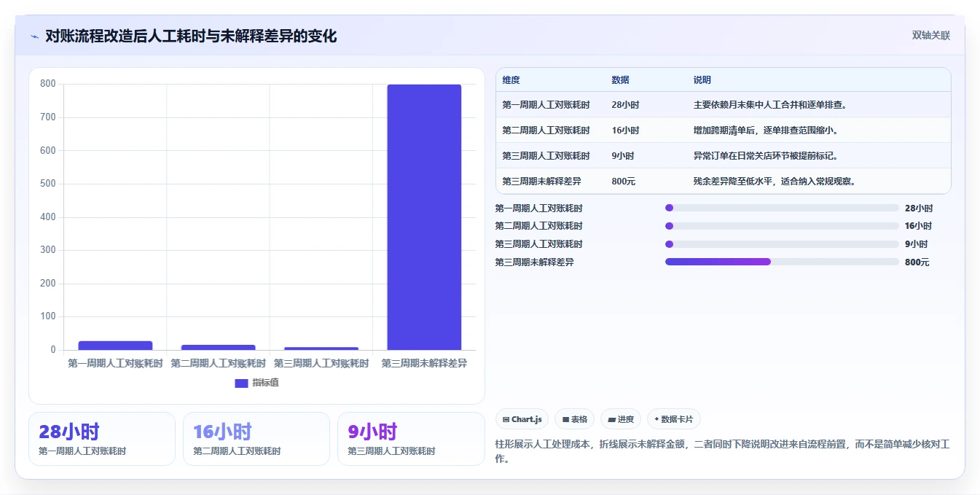Click the 第二周期人工对账耗时 x-axis label in the chart

coord(218,363)
